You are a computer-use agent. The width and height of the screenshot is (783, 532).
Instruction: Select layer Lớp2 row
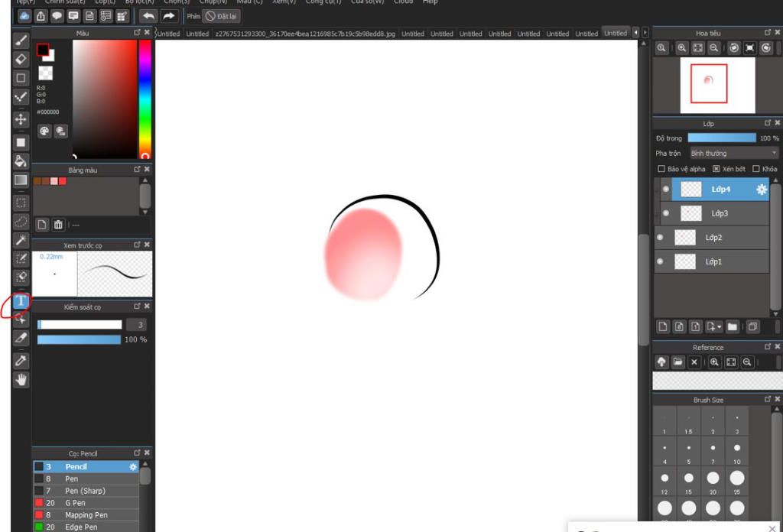(x=712, y=238)
